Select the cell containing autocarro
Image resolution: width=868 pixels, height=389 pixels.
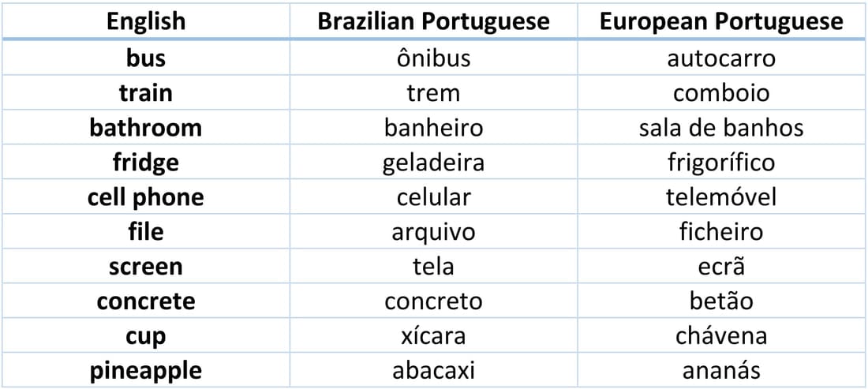point(721,58)
